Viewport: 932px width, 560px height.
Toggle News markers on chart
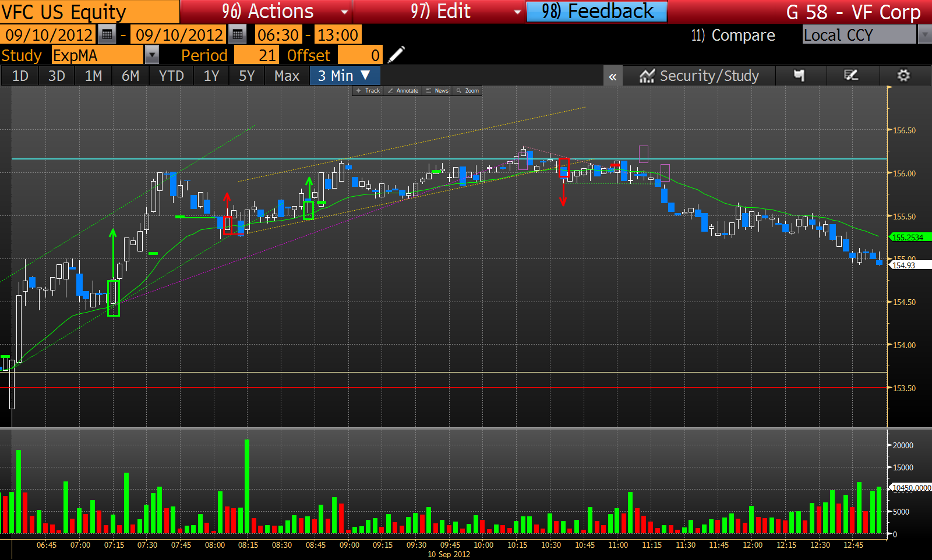(437, 91)
